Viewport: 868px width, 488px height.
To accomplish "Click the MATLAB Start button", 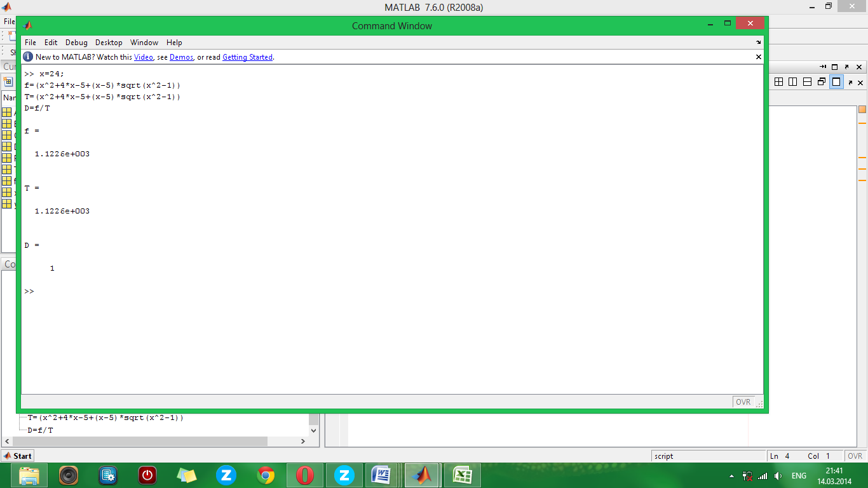I will (x=17, y=456).
